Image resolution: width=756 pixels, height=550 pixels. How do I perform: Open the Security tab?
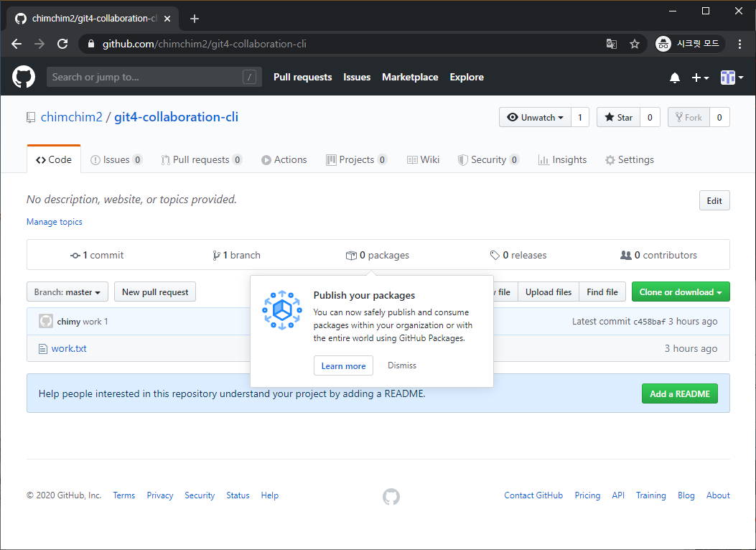(488, 159)
